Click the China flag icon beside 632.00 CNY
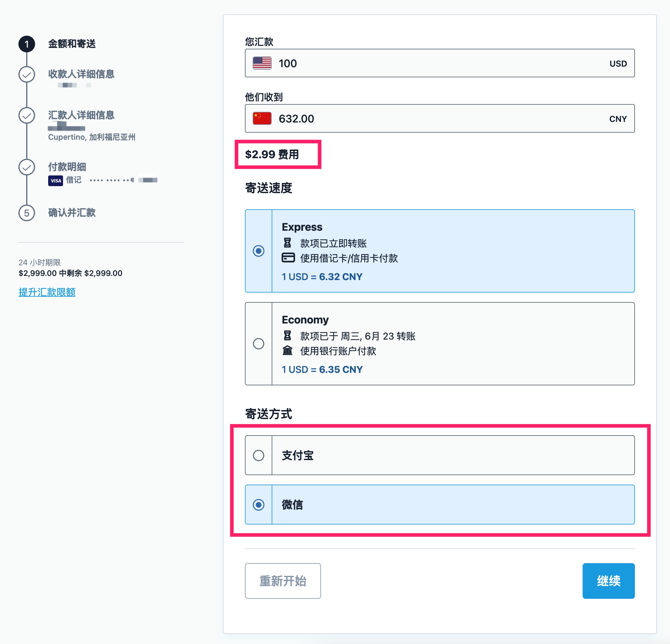670x644 pixels. [261, 118]
